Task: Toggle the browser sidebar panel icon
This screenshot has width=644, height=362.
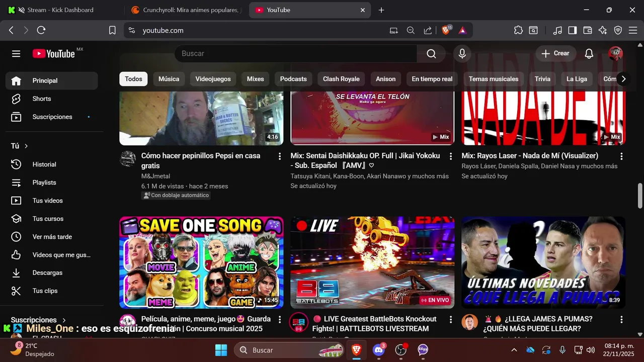Action: coord(572,30)
